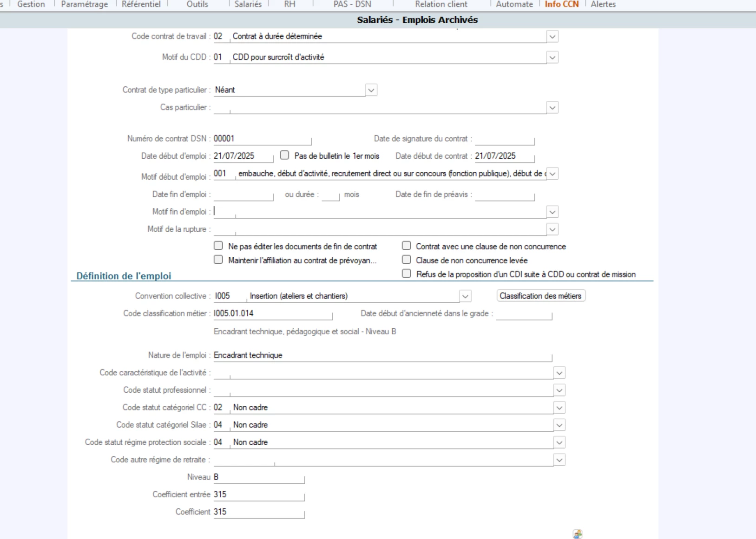Image resolution: width=756 pixels, height=539 pixels.
Task: Click the 'Date début d'emploi' field
Action: tap(243, 156)
